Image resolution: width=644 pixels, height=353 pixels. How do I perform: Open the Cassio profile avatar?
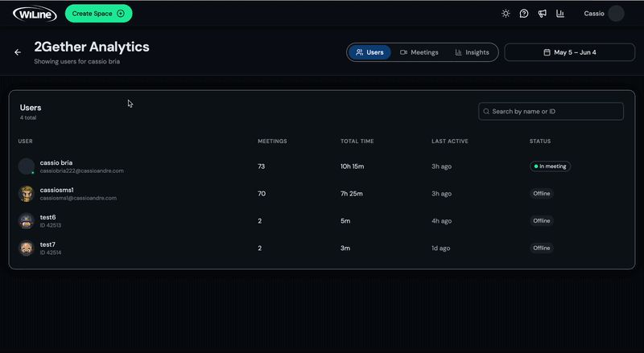pos(616,14)
